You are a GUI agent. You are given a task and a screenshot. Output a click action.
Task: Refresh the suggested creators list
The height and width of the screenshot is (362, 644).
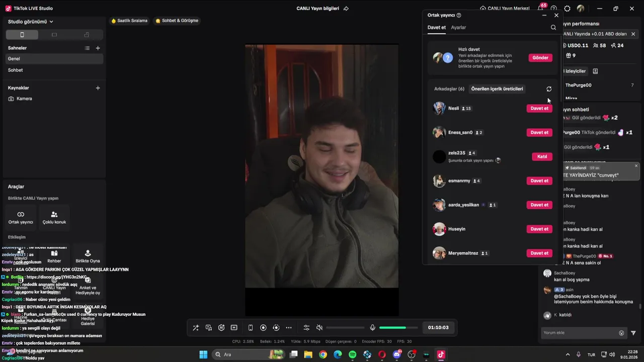(549, 89)
